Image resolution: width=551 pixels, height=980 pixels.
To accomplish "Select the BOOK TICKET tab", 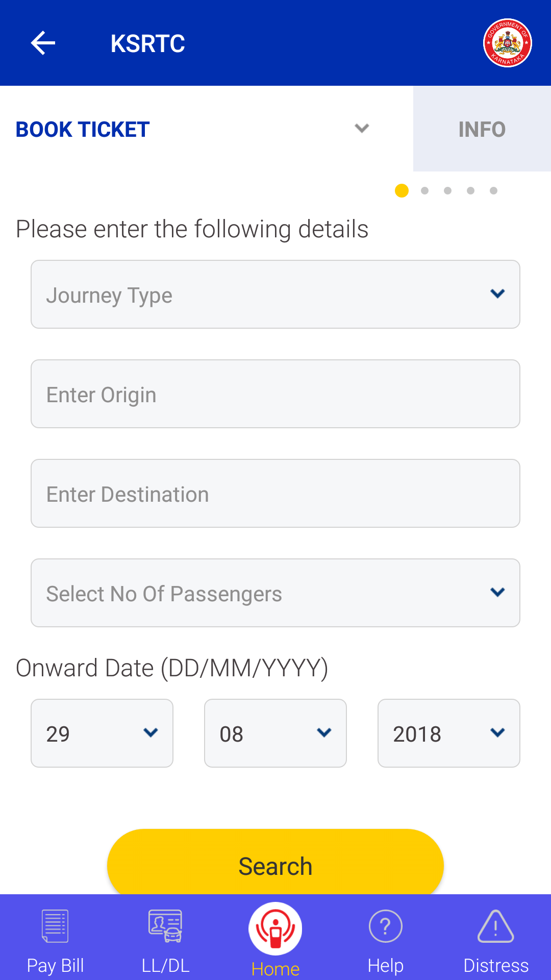I will [83, 129].
